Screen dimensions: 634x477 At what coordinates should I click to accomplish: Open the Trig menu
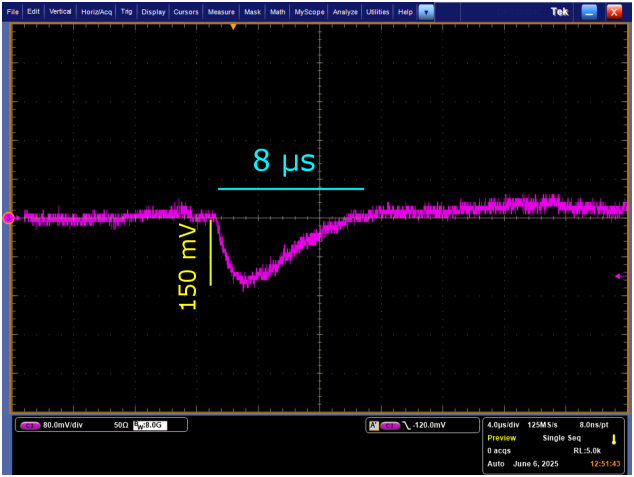(127, 12)
